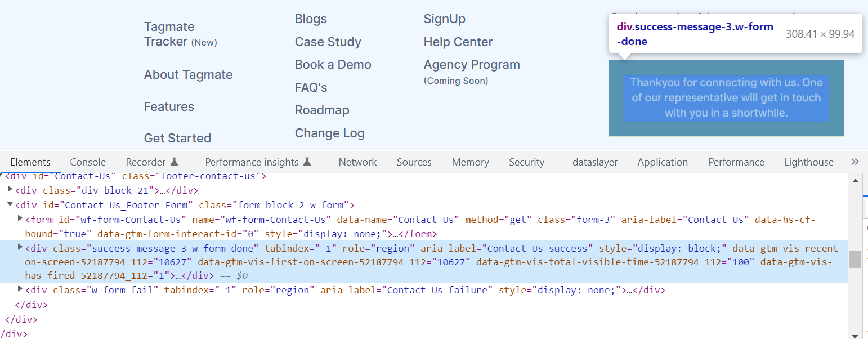Visit the Case Study link
This screenshot has width=868, height=339.
(x=328, y=42)
